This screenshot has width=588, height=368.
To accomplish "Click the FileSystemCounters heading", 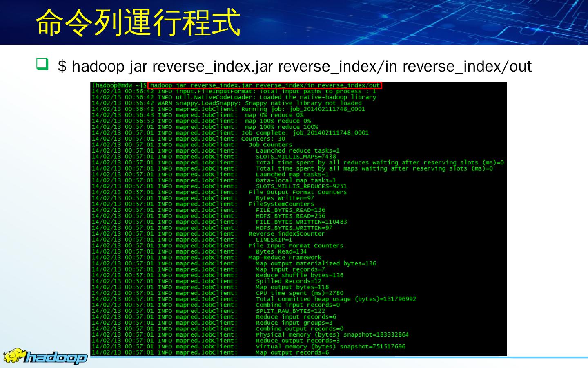I will (x=281, y=204).
